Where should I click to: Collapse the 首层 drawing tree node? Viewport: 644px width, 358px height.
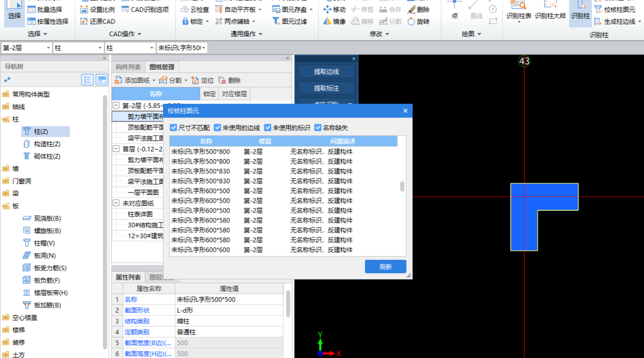pos(116,149)
